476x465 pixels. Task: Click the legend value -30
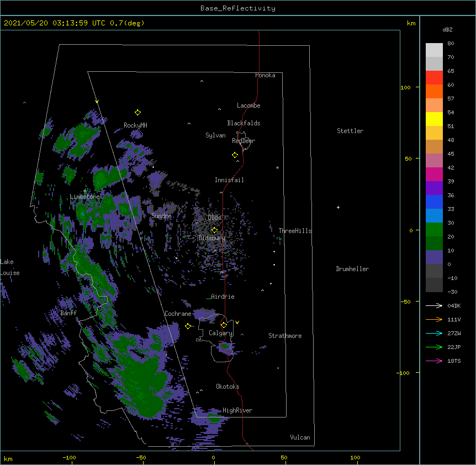[x=452, y=292]
